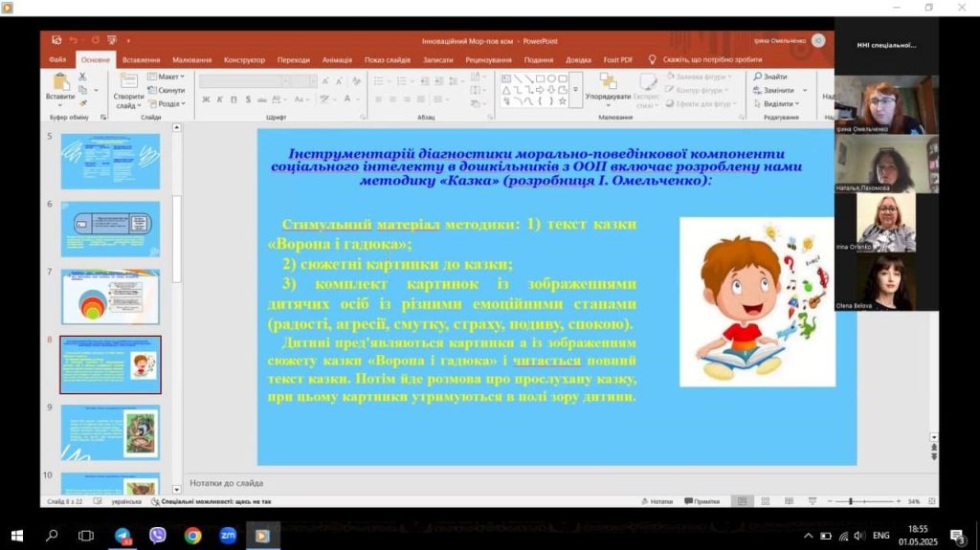Open the Примітки comments pane

(x=702, y=501)
